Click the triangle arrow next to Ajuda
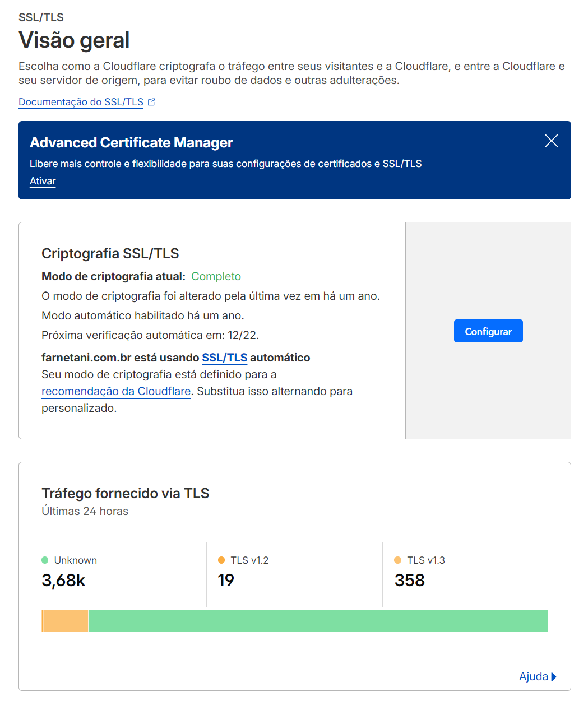The height and width of the screenshot is (710, 588). [x=554, y=676]
